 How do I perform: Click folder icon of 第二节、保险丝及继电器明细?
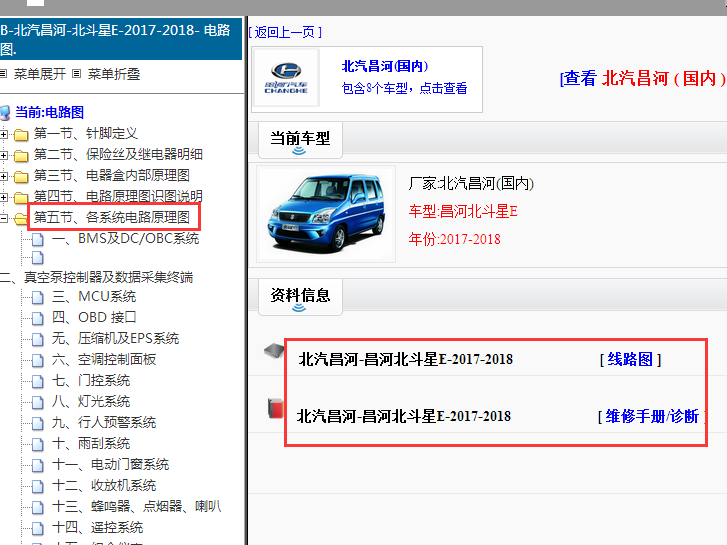21,156
